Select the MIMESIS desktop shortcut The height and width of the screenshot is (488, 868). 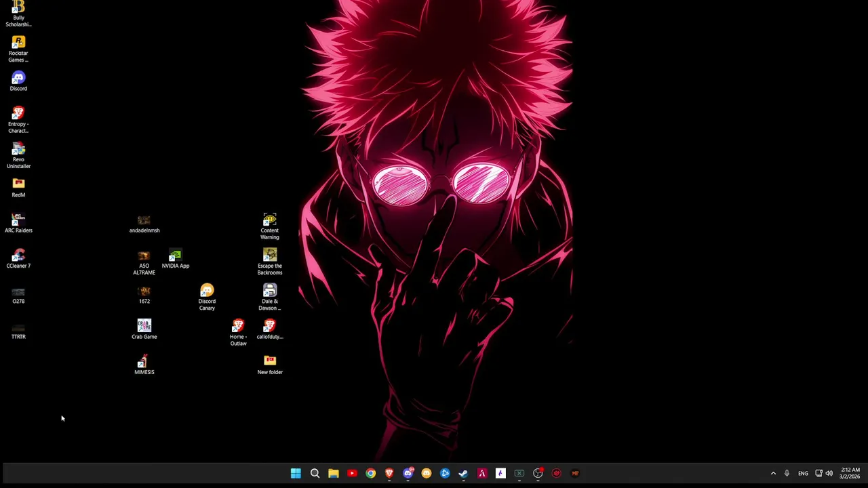pyautogui.click(x=144, y=365)
